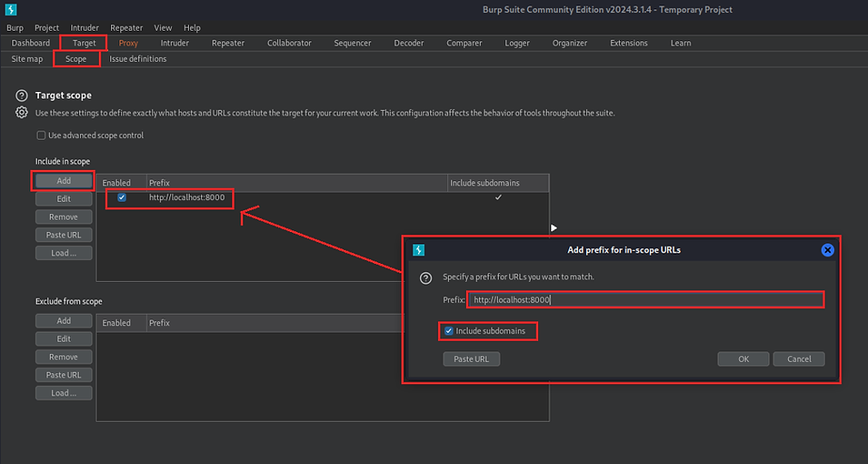Image resolution: width=868 pixels, height=464 pixels.
Task: Open Target scope settings gear icon
Action: tap(22, 113)
